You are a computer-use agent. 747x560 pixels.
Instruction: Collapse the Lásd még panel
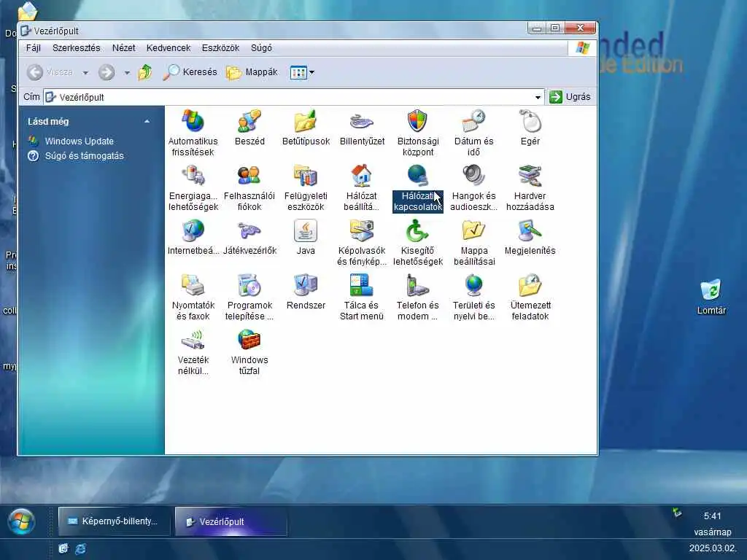147,122
